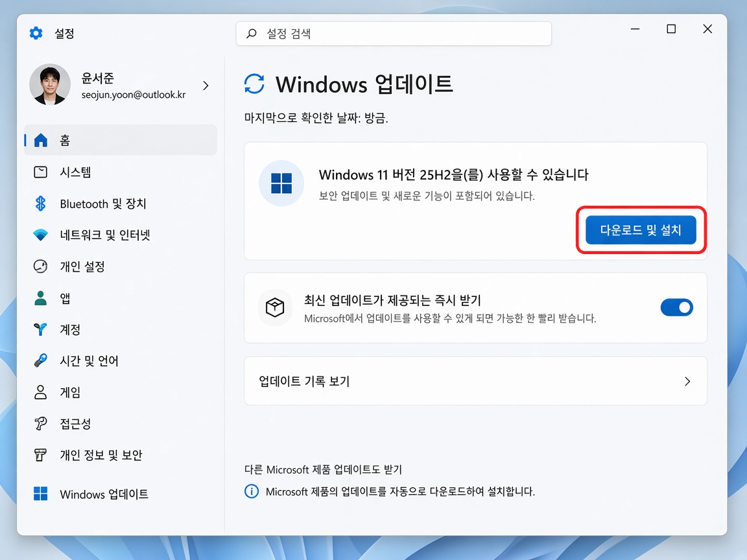Open 네트워크 및 인터넷 settings
Image resolution: width=747 pixels, height=560 pixels.
(x=121, y=235)
